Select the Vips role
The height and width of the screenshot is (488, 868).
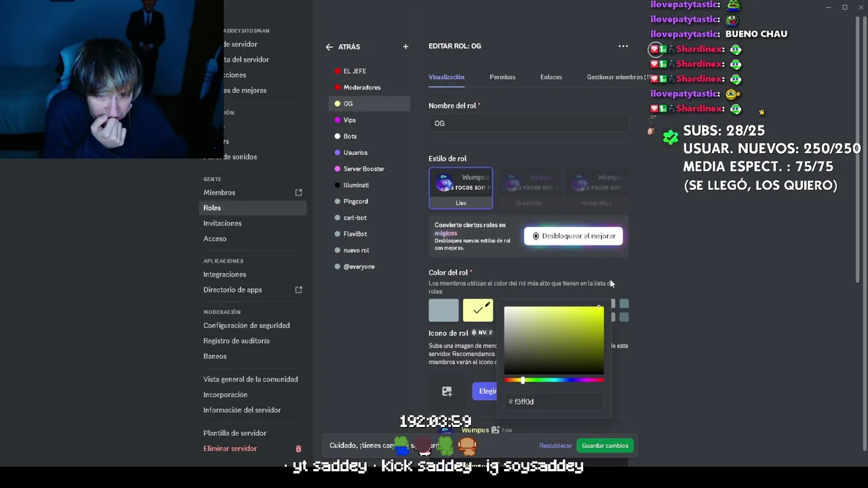pyautogui.click(x=370, y=120)
